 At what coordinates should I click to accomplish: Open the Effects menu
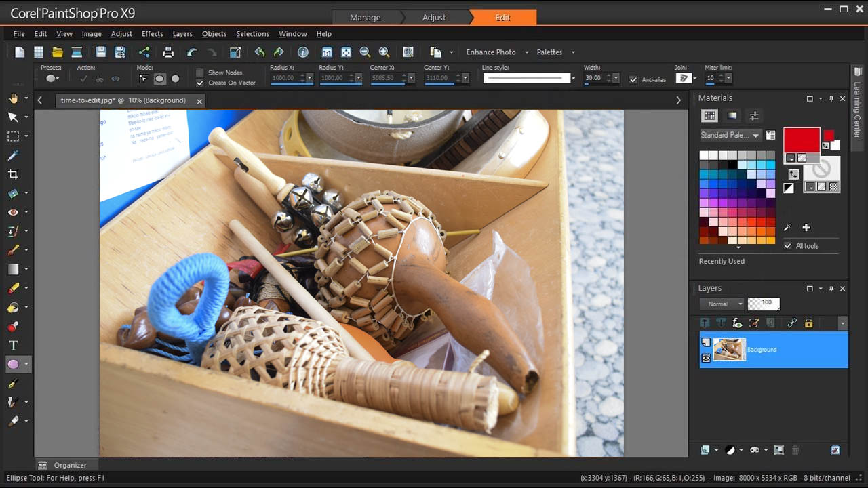point(152,33)
